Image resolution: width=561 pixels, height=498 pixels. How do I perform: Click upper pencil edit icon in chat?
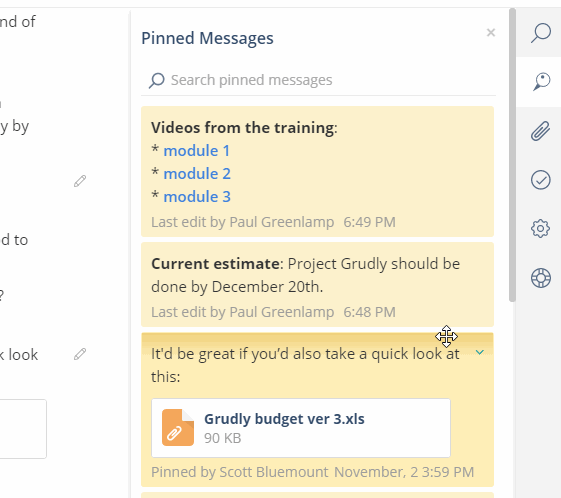(80, 181)
